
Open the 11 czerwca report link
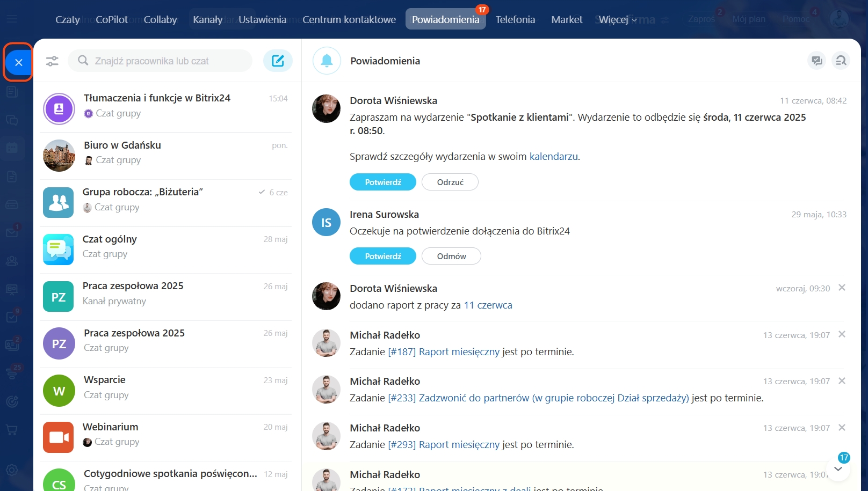point(488,305)
